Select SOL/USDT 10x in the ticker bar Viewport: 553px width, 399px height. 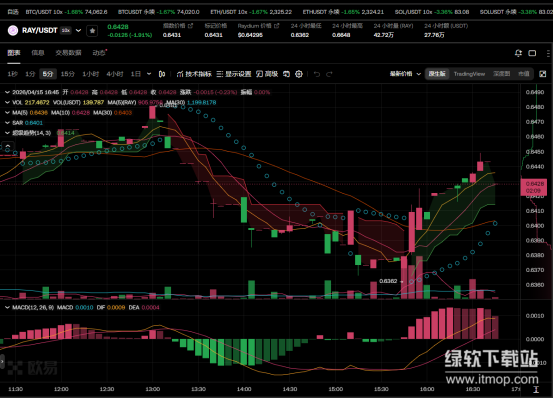tap(432, 12)
